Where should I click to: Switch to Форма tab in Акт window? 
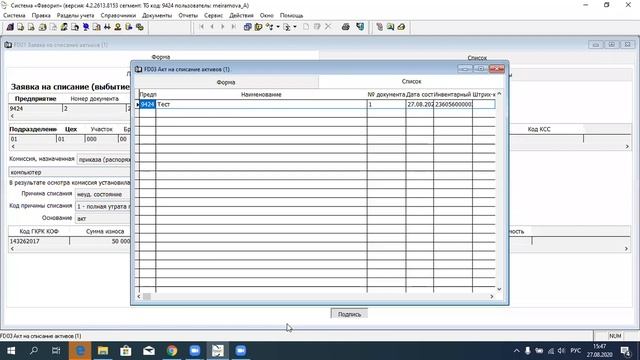(226, 82)
